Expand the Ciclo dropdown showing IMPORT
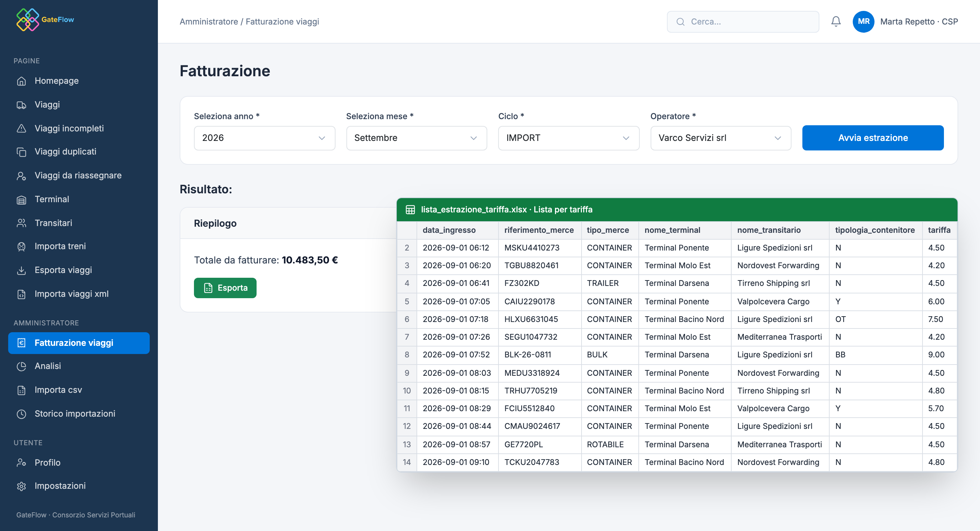This screenshot has width=980, height=531. [x=568, y=138]
